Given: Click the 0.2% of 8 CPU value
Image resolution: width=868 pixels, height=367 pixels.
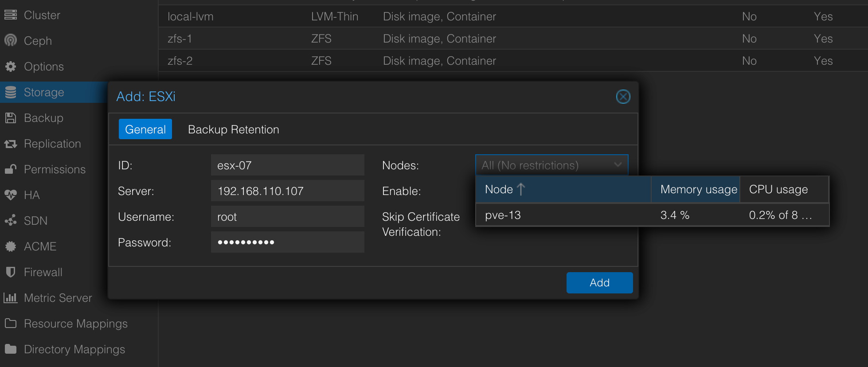Looking at the screenshot, I should 781,215.
